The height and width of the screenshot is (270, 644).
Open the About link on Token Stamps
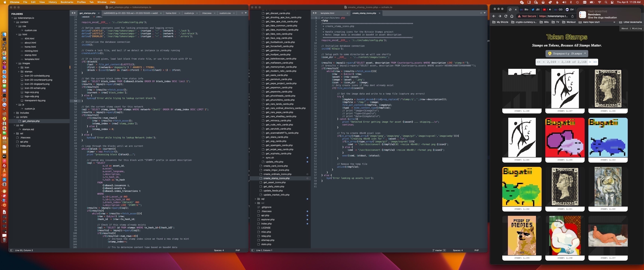point(625,28)
